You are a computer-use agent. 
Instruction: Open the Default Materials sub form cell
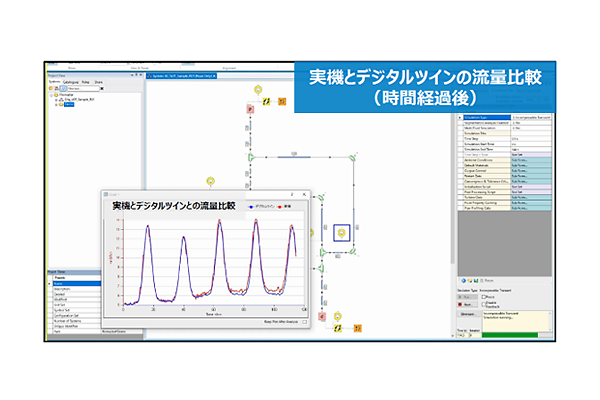tap(531, 165)
